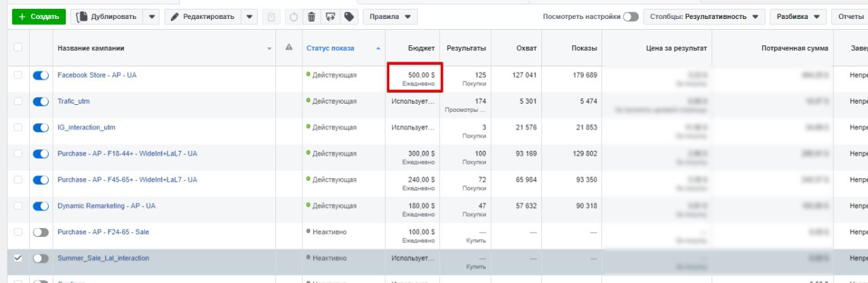
Task: Click the tag label icon in toolbar
Action: [x=349, y=17]
